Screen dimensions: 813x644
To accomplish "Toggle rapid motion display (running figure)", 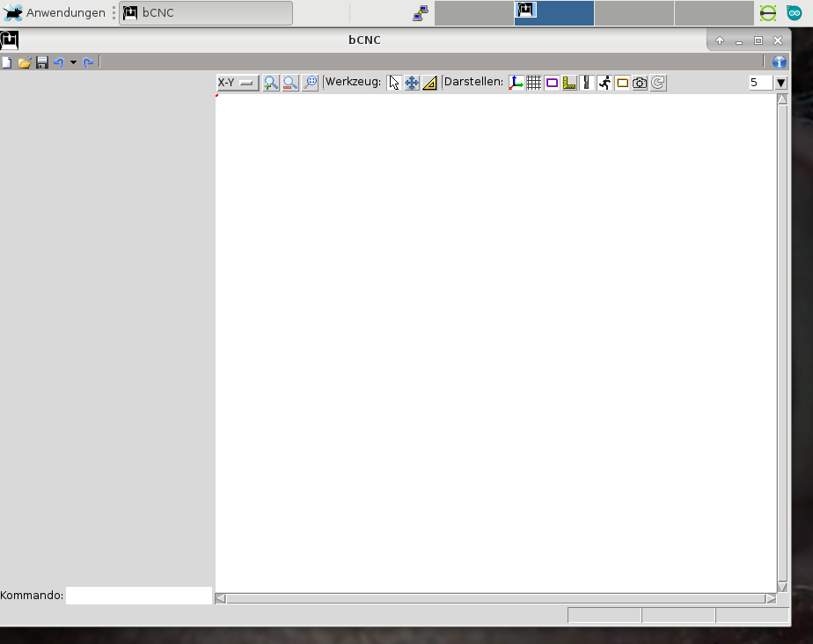I will (604, 83).
